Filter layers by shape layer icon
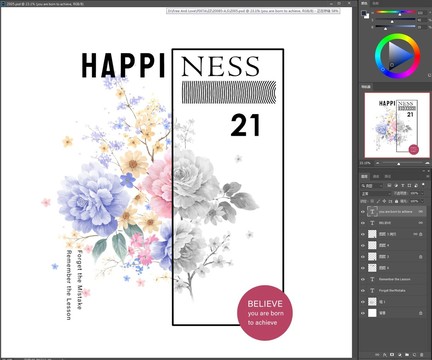The width and height of the screenshot is (432, 360). tap(409, 186)
